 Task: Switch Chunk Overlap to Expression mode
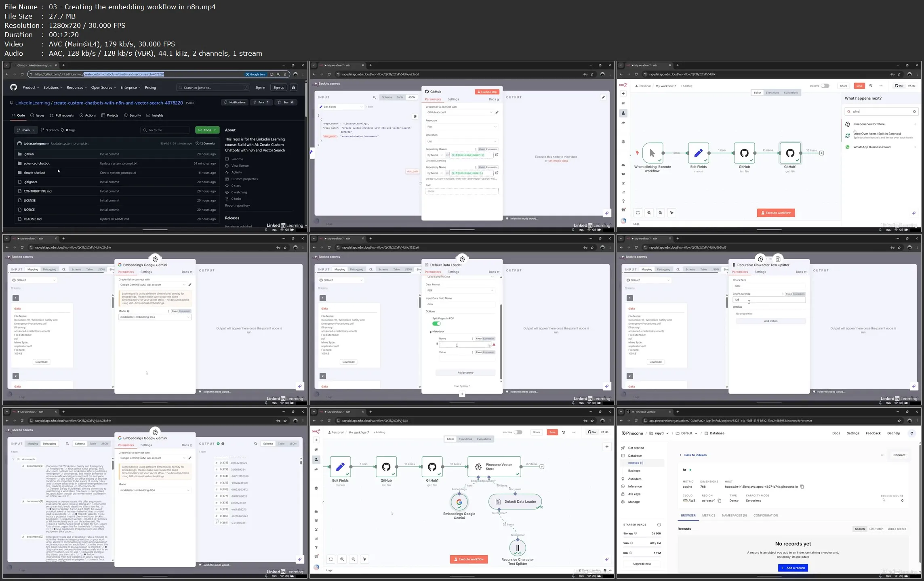click(x=799, y=294)
